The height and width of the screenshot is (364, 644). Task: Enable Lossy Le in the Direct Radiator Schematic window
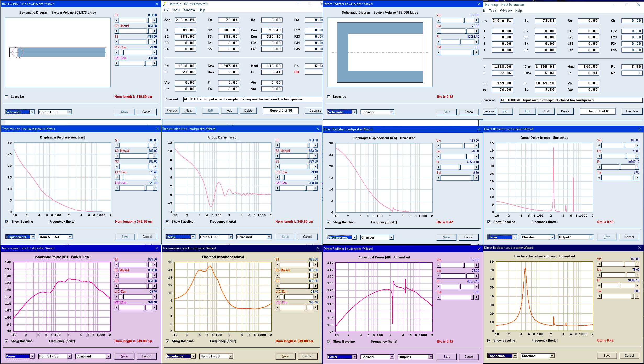(x=329, y=97)
